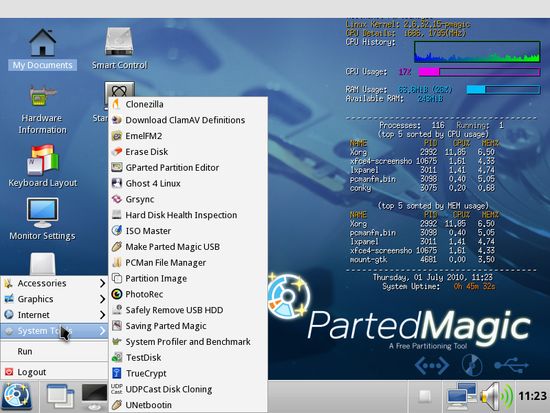Select Logout from the start menu
Viewport: 550px width, 413px height.
pos(54,372)
